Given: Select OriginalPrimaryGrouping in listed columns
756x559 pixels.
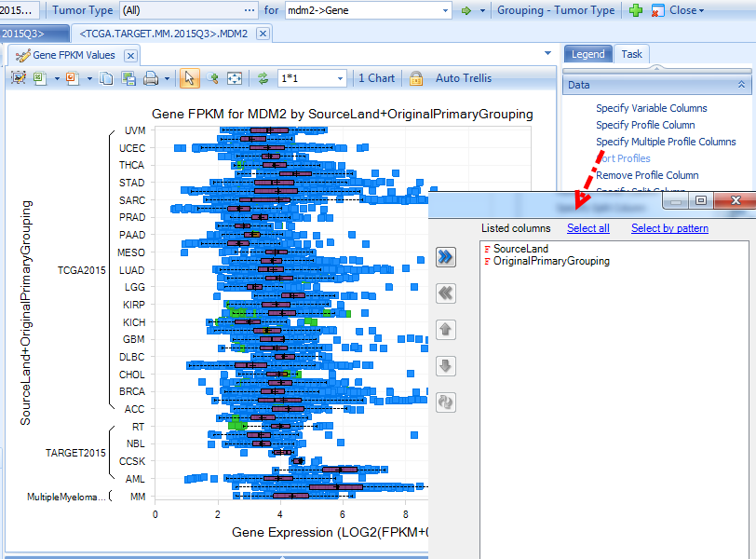Looking at the screenshot, I should 551,261.
